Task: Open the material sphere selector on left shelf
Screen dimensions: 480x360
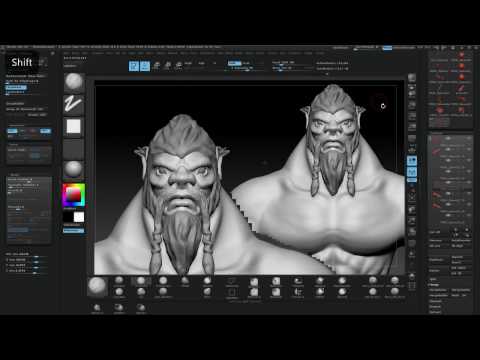Action: [74, 170]
